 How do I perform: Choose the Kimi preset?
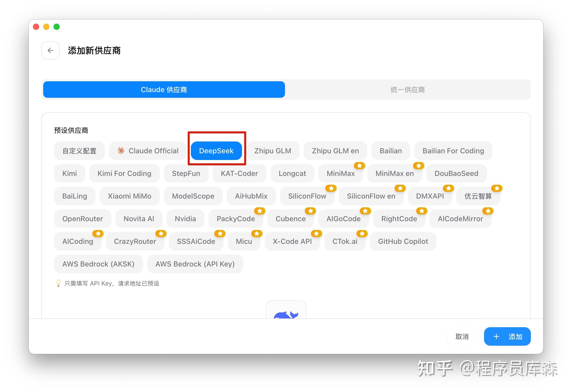click(x=69, y=173)
